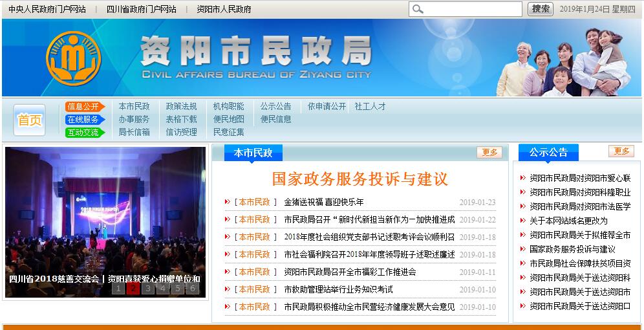This screenshot has height=330, width=644.
Task: Select the orange 信息公开 category label
Action: [x=85, y=107]
